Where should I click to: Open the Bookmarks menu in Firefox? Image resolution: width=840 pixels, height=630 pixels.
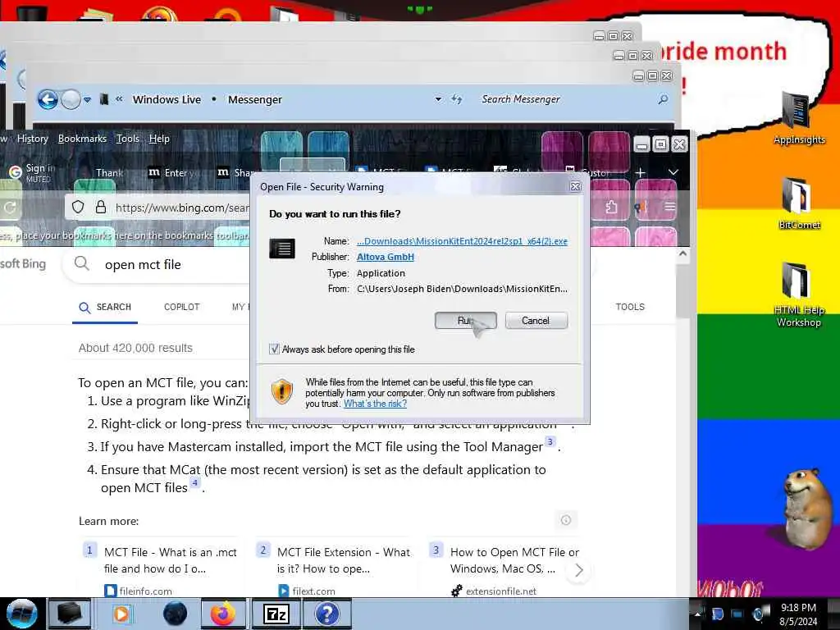tap(82, 139)
